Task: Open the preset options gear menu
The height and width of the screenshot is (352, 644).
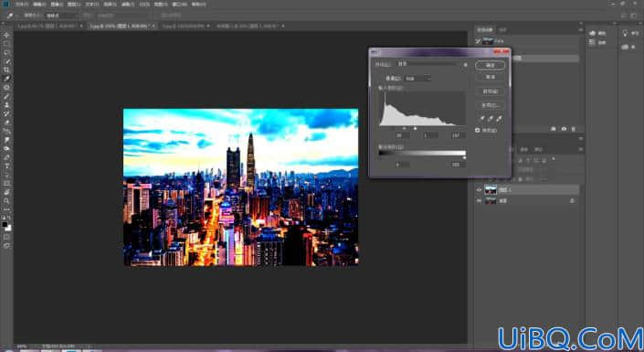Action: point(465,65)
